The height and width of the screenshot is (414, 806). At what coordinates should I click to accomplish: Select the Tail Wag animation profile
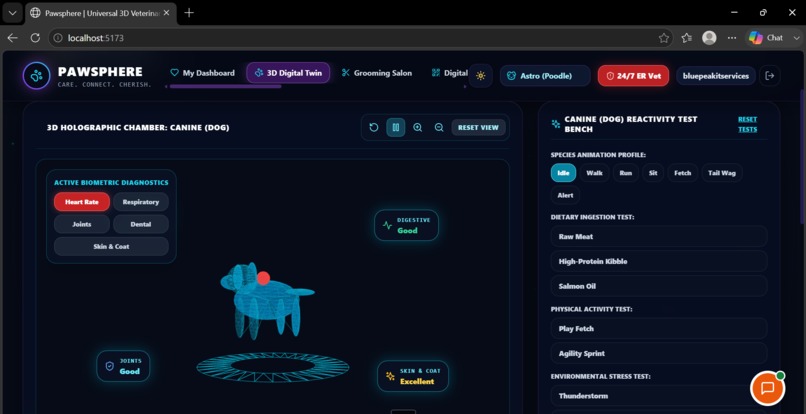click(x=722, y=173)
